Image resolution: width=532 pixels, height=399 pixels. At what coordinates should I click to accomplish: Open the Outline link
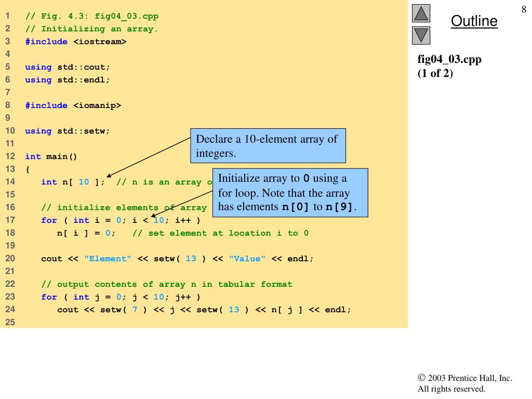point(474,21)
